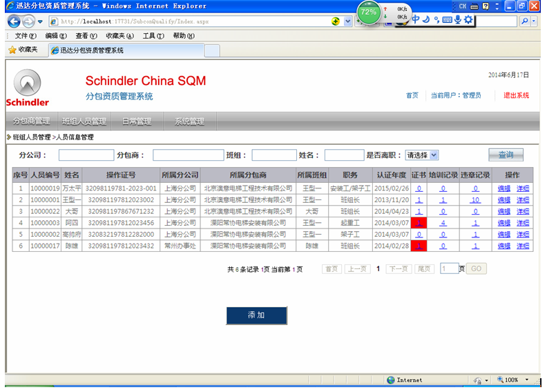Click the green 72% memory ball
Viewport: 547px width, 392px height.
[368, 12]
